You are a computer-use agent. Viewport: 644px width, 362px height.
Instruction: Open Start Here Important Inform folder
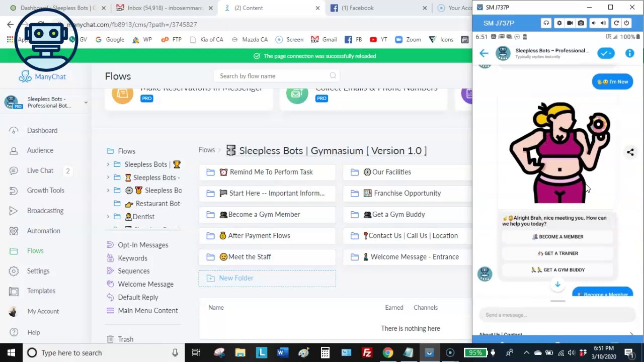pos(267,193)
